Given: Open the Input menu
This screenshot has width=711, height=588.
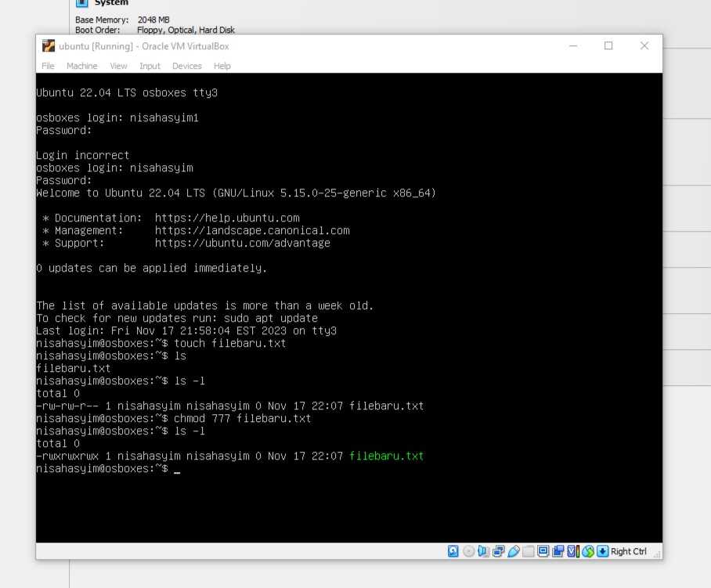Looking at the screenshot, I should 150,66.
